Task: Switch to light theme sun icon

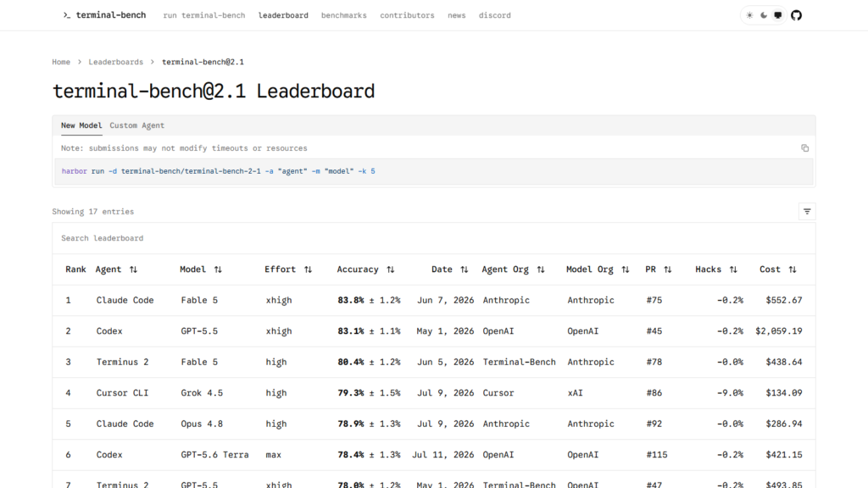Action: (x=749, y=15)
